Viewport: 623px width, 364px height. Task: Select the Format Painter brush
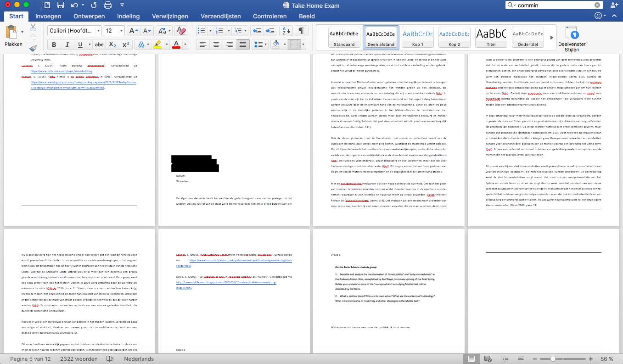click(33, 48)
